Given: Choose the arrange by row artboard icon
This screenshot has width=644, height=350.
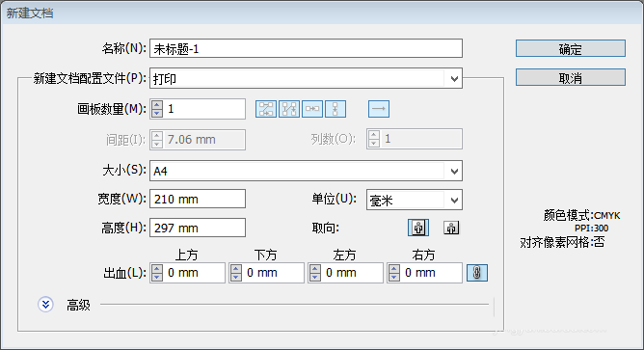Looking at the screenshot, I should [312, 109].
